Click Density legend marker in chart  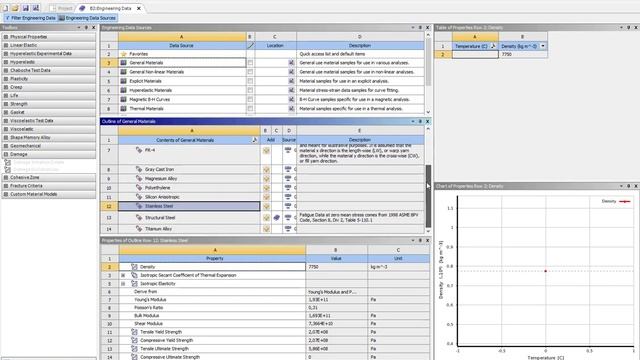[x=624, y=201]
